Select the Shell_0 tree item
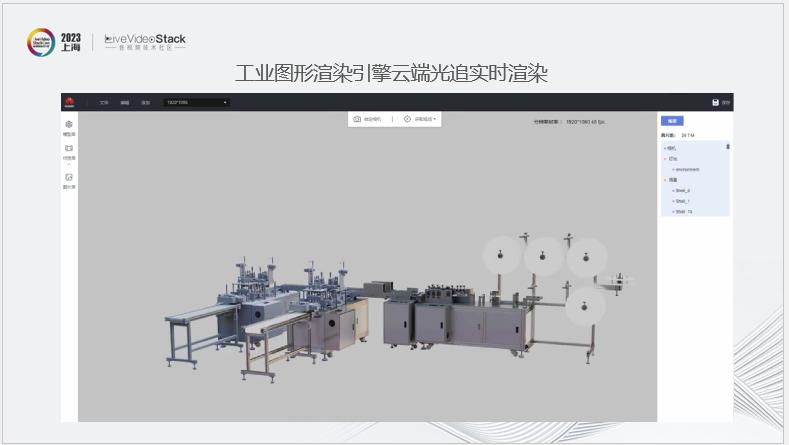 (x=681, y=191)
